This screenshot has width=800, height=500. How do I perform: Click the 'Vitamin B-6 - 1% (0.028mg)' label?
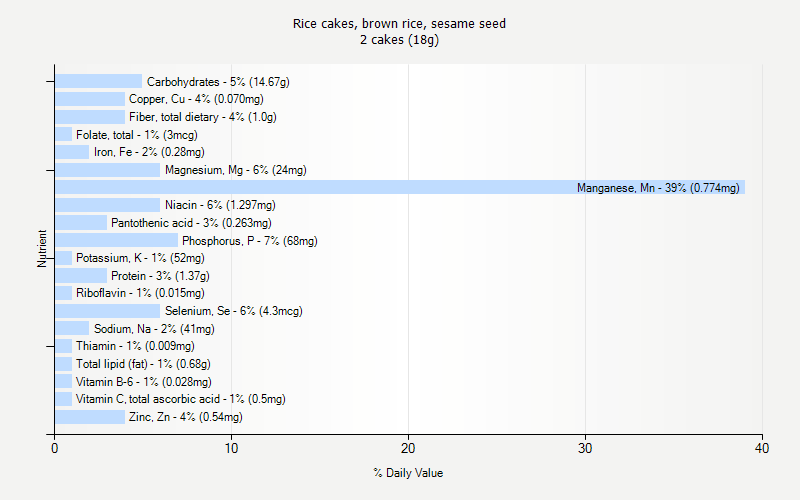pyautogui.click(x=144, y=382)
